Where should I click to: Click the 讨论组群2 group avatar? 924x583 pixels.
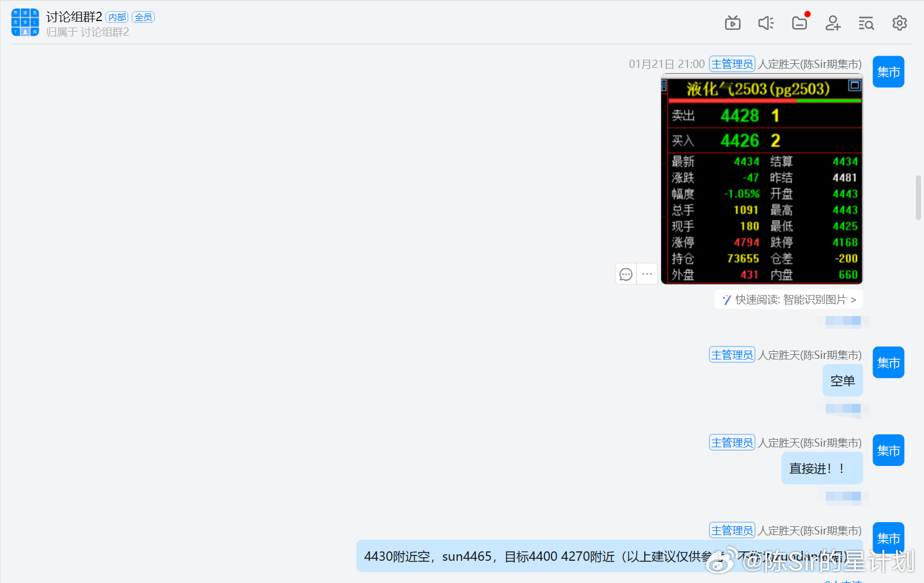[x=25, y=22]
